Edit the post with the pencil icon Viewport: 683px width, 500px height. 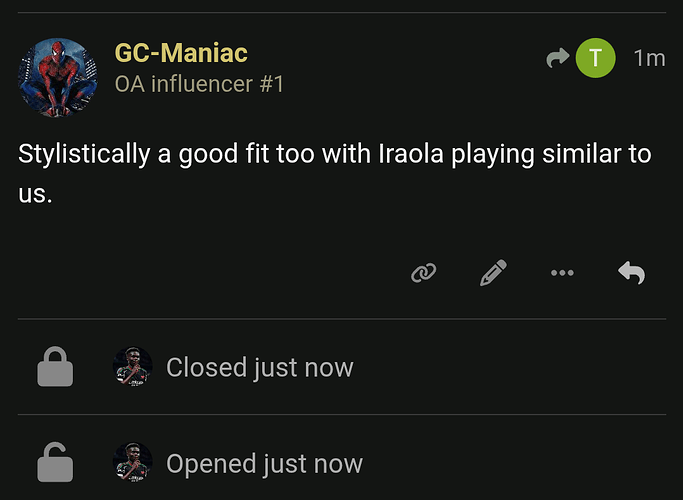(x=494, y=272)
